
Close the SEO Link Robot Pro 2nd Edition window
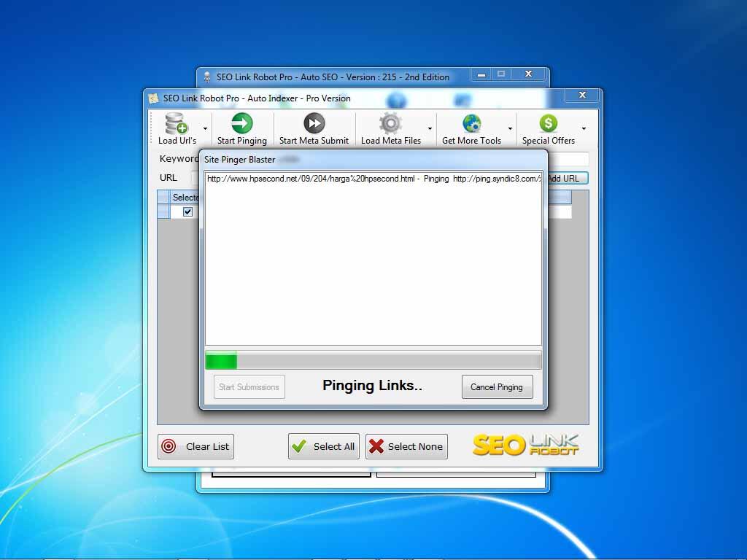click(528, 74)
